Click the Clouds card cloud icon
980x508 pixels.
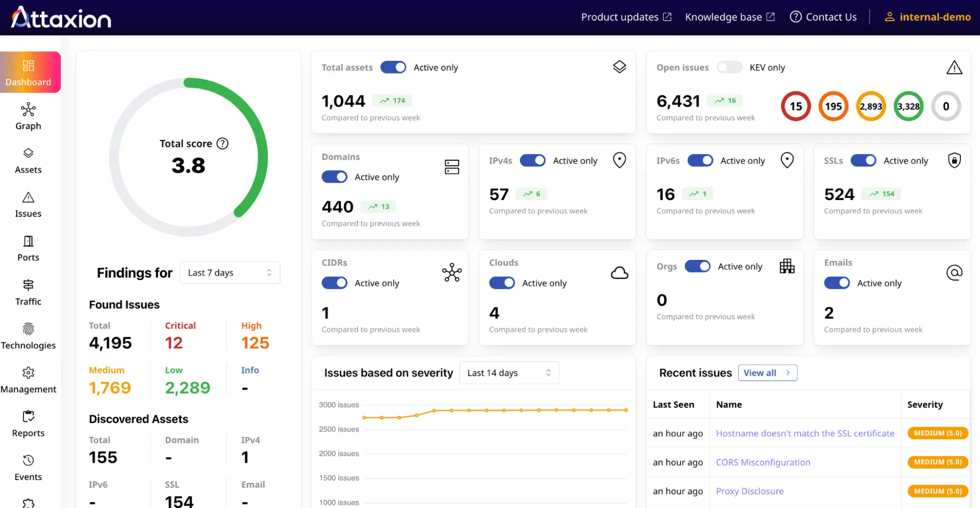[619, 273]
